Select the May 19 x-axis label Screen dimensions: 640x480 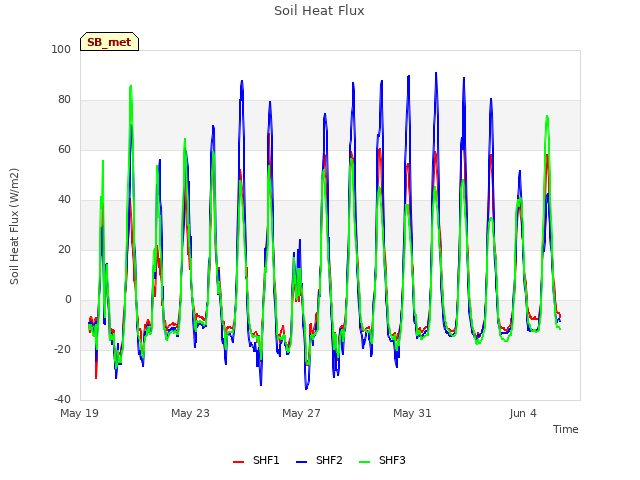tap(79, 413)
